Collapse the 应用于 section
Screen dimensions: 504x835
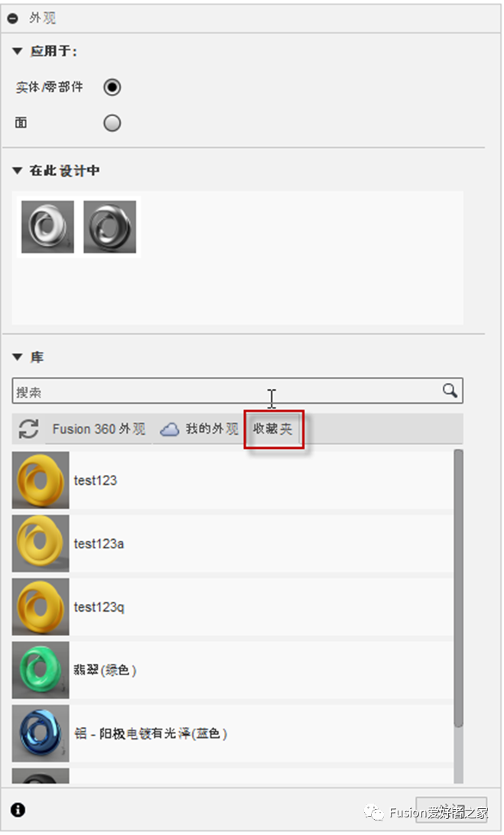click(18, 51)
